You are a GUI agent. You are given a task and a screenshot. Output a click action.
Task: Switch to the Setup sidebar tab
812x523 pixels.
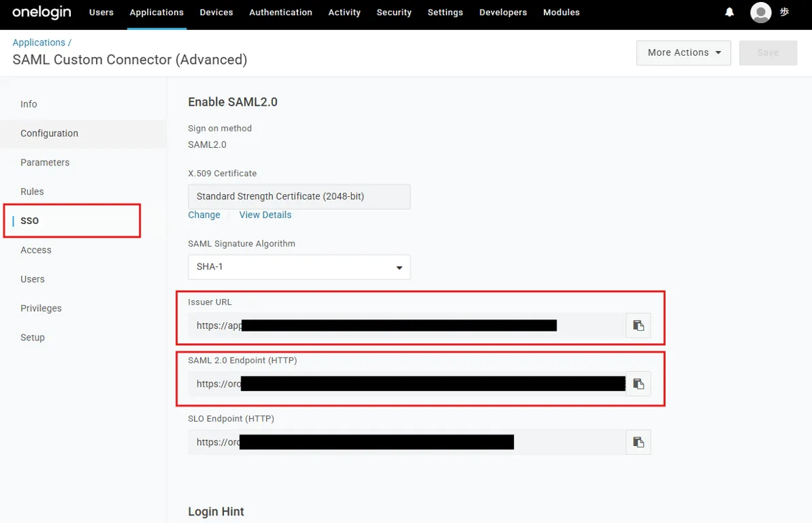[x=83, y=338]
